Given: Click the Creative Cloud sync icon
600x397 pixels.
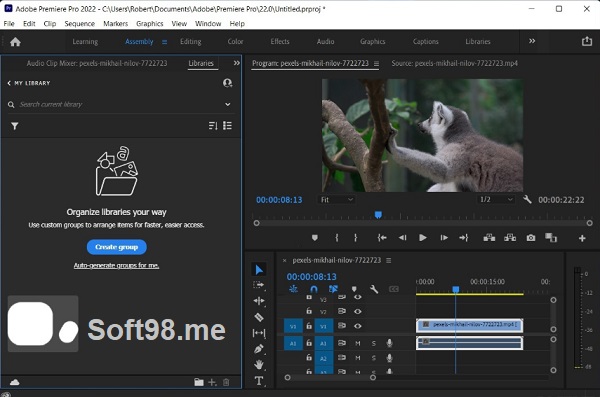Looking at the screenshot, I should tap(15, 382).
